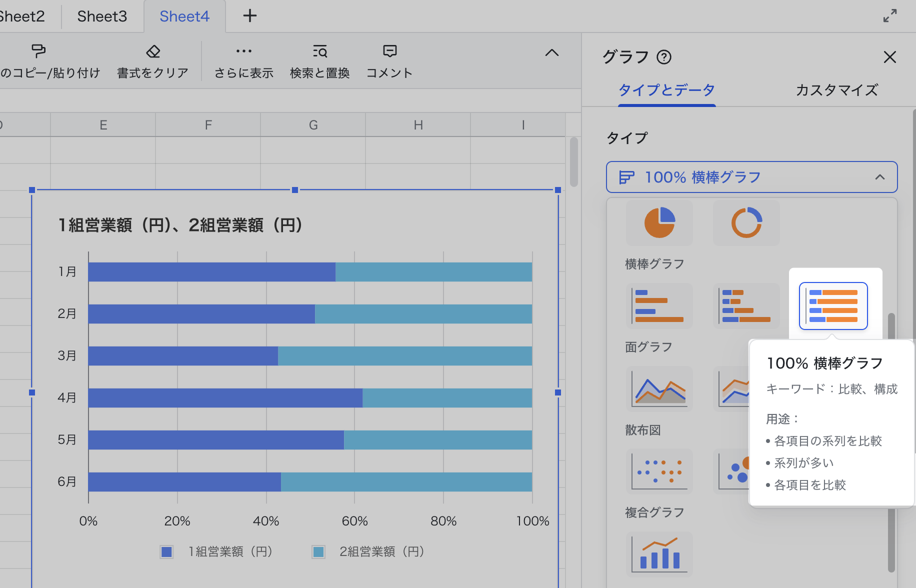Select the pie chart type icon
The height and width of the screenshot is (588, 916).
coord(659,222)
